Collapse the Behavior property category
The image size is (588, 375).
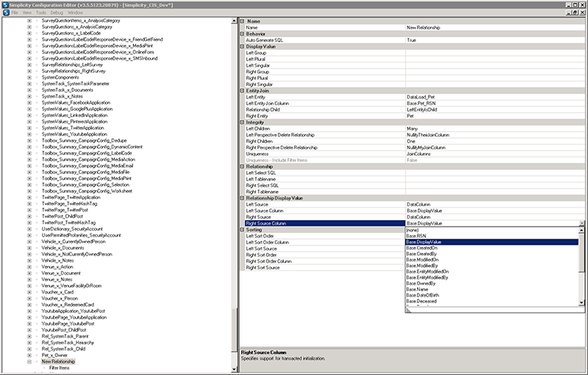243,34
